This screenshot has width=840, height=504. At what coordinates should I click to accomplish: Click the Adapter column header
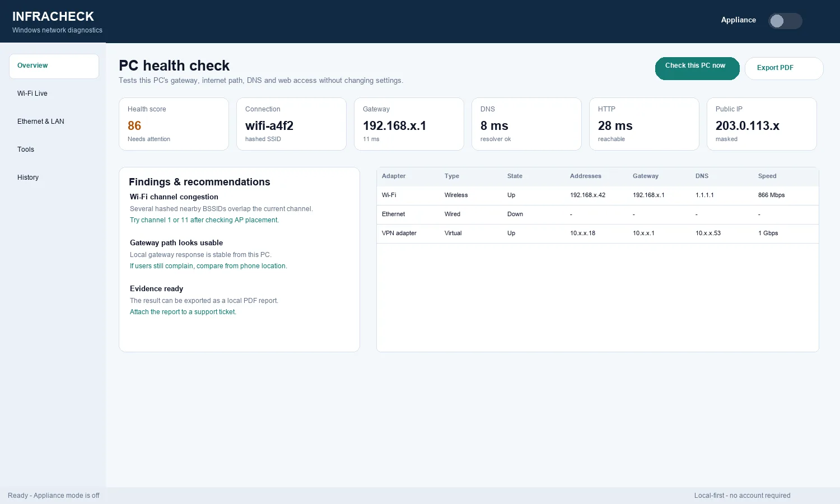394,176
